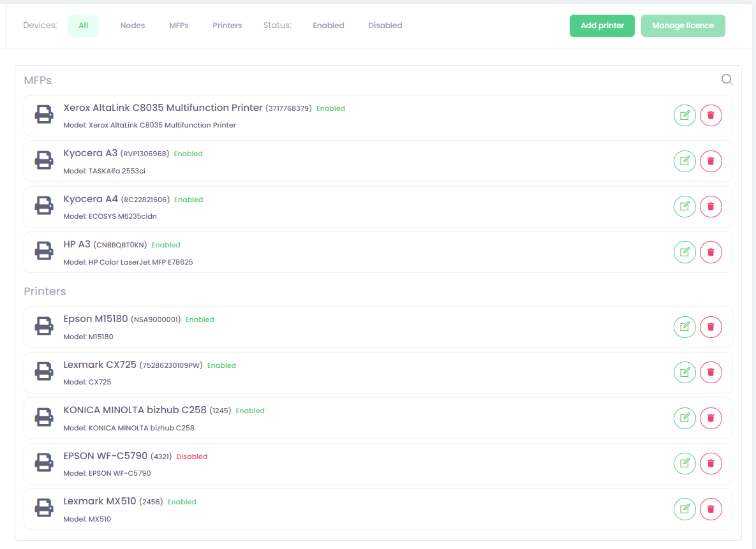Click model HP Color LaserJet MFP E78625

click(x=141, y=261)
